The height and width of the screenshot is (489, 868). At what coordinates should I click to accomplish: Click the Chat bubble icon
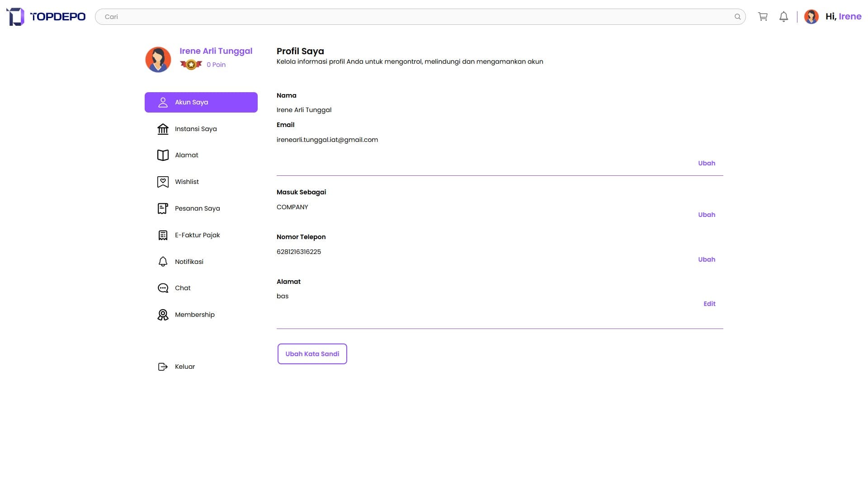163,288
